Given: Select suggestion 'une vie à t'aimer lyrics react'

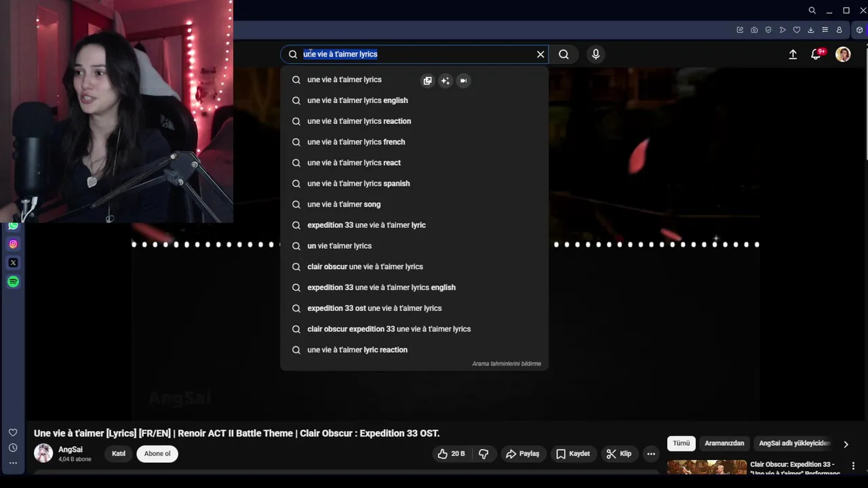Looking at the screenshot, I should pos(414,163).
